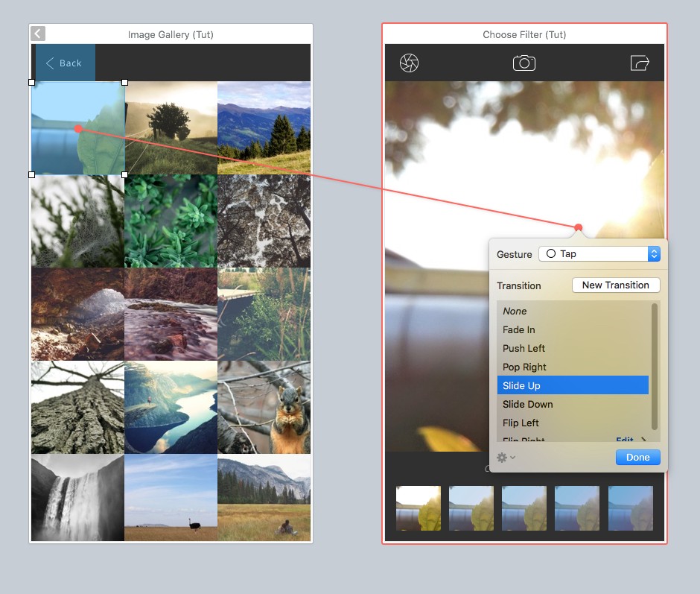The width and height of the screenshot is (700, 594).
Task: Open the gear settings menu in popup
Action: tap(506, 458)
